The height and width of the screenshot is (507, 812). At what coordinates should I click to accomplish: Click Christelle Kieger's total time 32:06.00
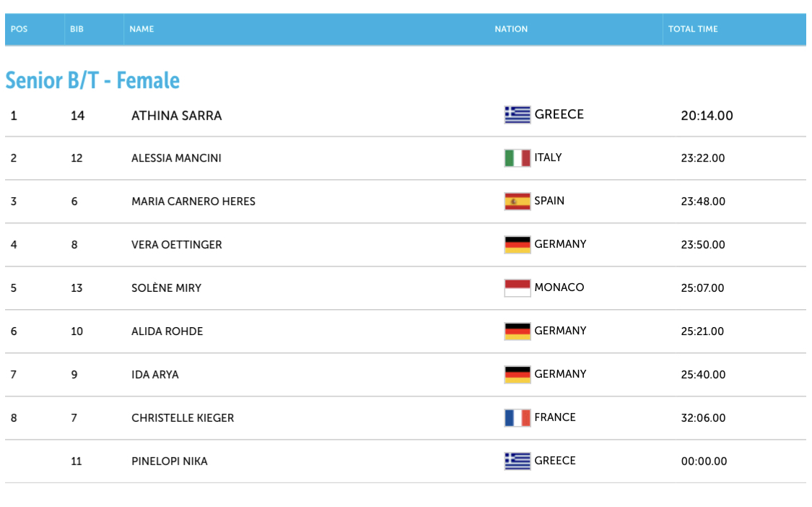click(703, 418)
